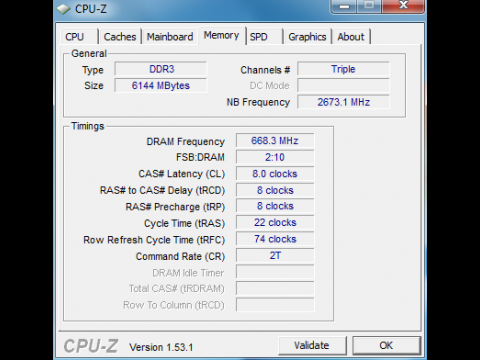This screenshot has height=360, width=480.
Task: Click the Size label in General
Action: coord(94,86)
